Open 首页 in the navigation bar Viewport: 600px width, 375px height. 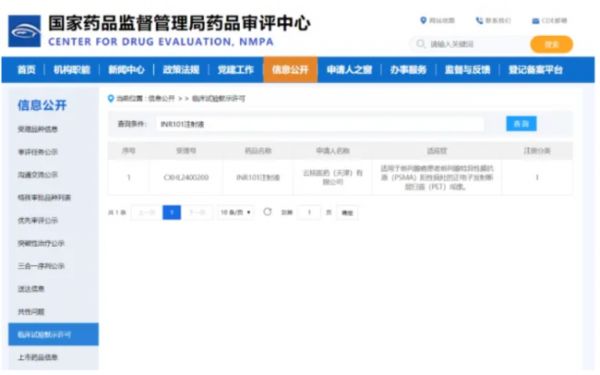tap(26, 70)
